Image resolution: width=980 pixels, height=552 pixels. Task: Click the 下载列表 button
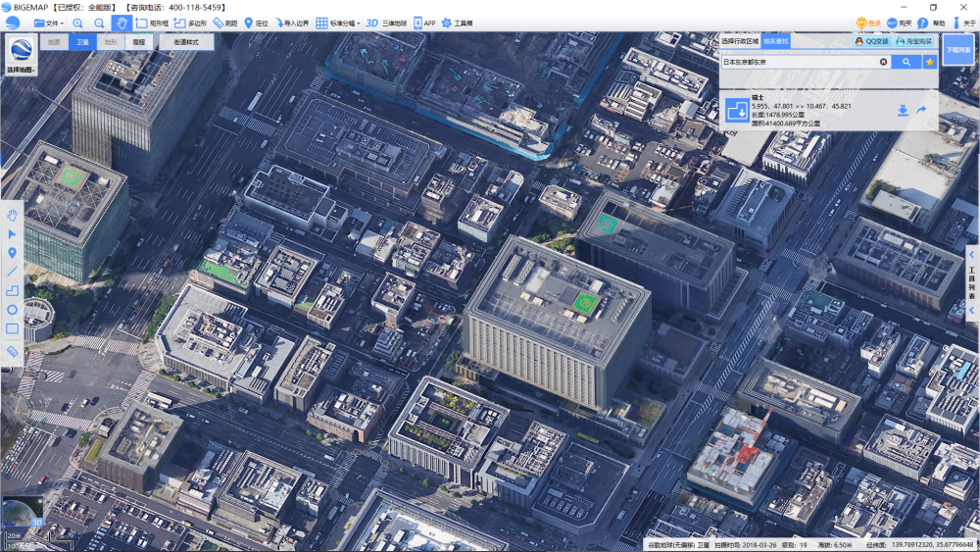(957, 49)
